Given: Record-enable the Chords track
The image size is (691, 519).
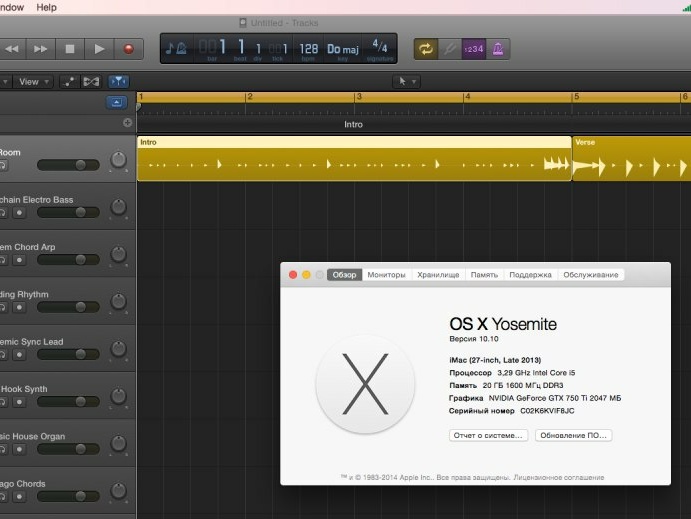Looking at the screenshot, I should coord(19,497).
